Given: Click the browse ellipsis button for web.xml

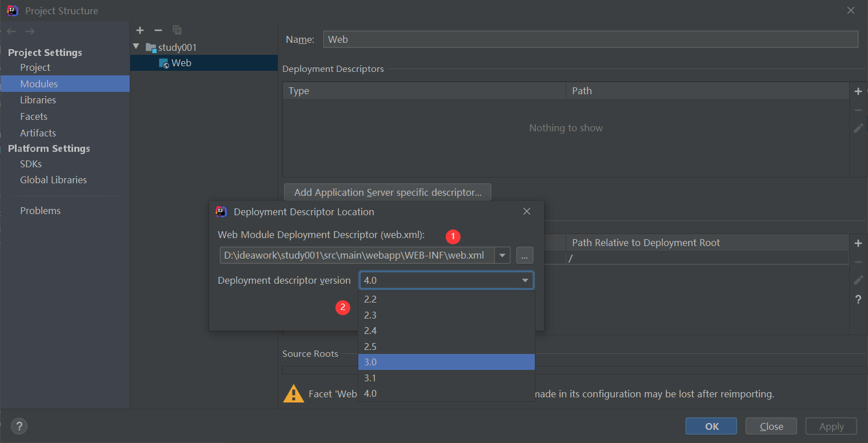Looking at the screenshot, I should point(525,255).
